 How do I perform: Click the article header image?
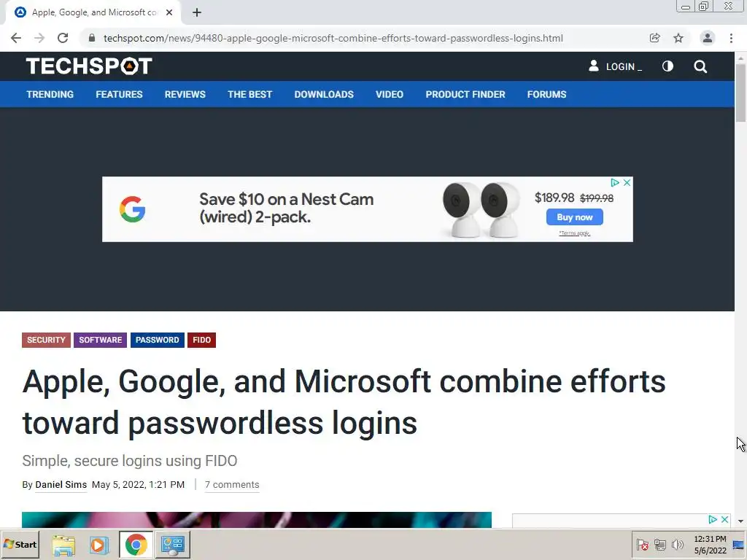(x=256, y=519)
